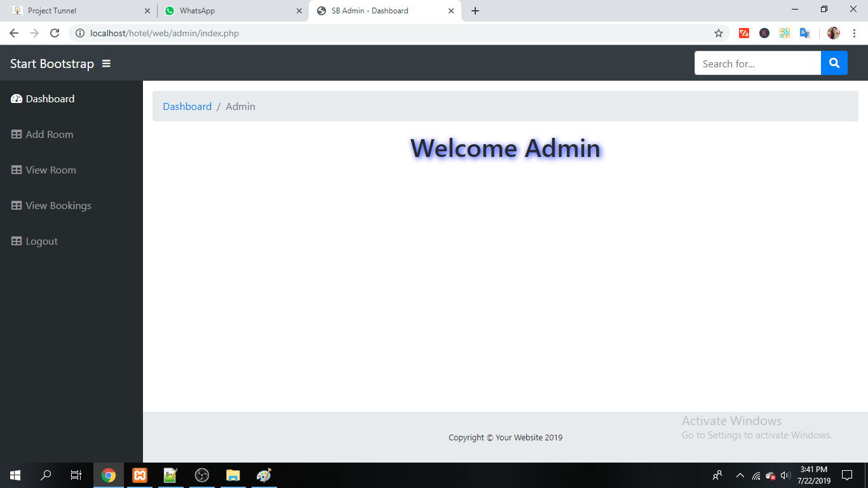Bookmark this page with the star icon
Viewport: 868px width, 488px height.
point(719,33)
